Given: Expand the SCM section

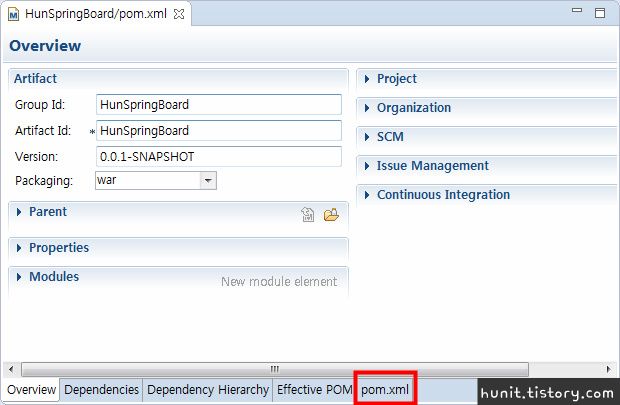Looking at the screenshot, I should 367,137.
